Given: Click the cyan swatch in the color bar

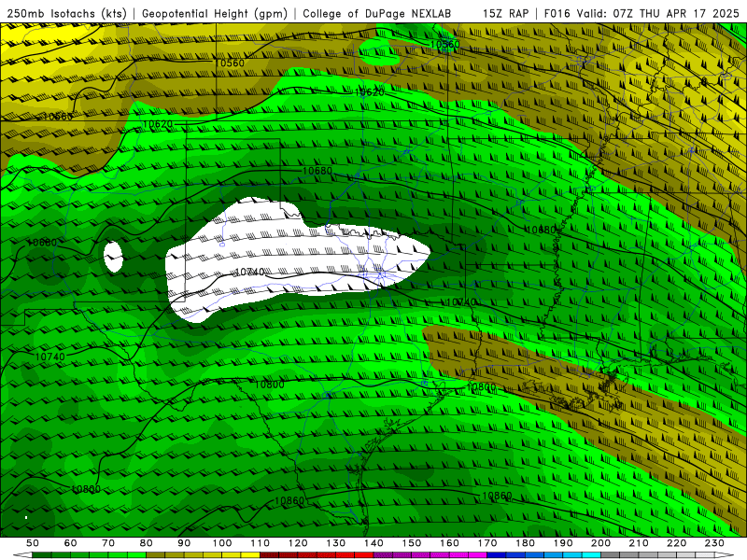Looking at the screenshot, I should pos(592,555).
